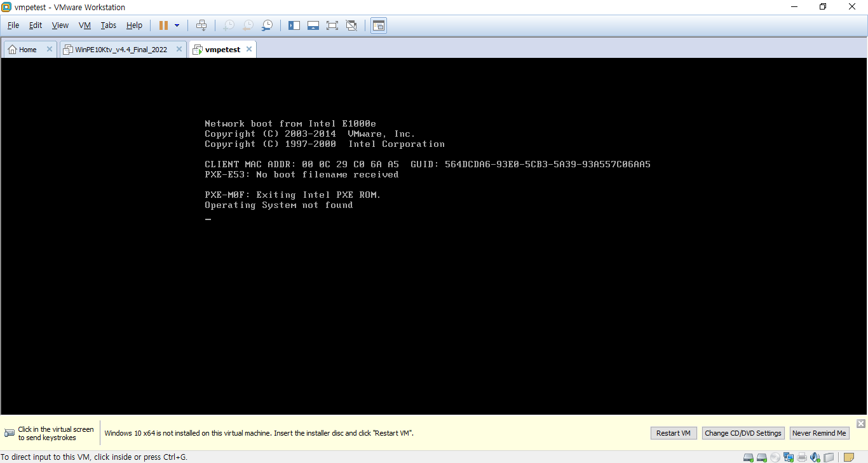Click the keyboard hint icon in reminder bar
868x463 pixels.
point(10,433)
